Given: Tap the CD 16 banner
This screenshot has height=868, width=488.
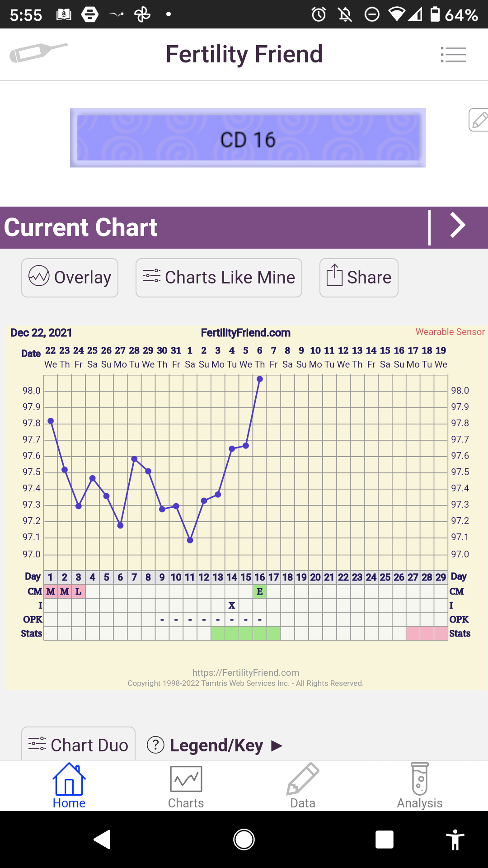Looking at the screenshot, I should coord(248,138).
